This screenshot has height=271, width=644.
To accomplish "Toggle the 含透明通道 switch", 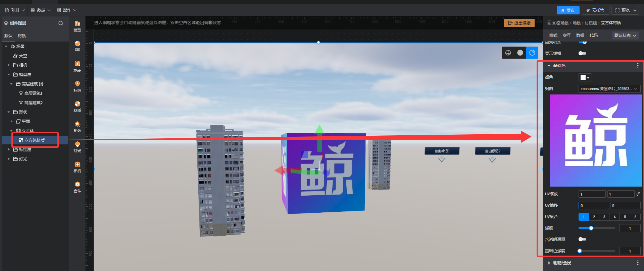I will [x=582, y=239].
